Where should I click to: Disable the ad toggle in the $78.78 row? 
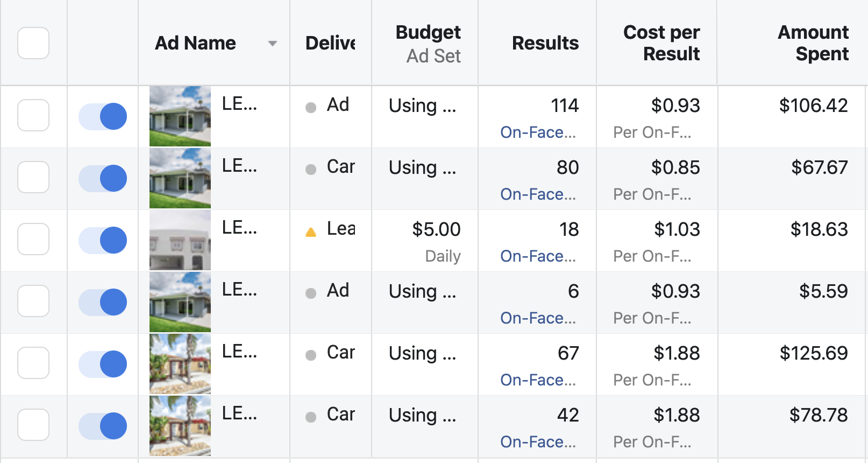point(103,426)
